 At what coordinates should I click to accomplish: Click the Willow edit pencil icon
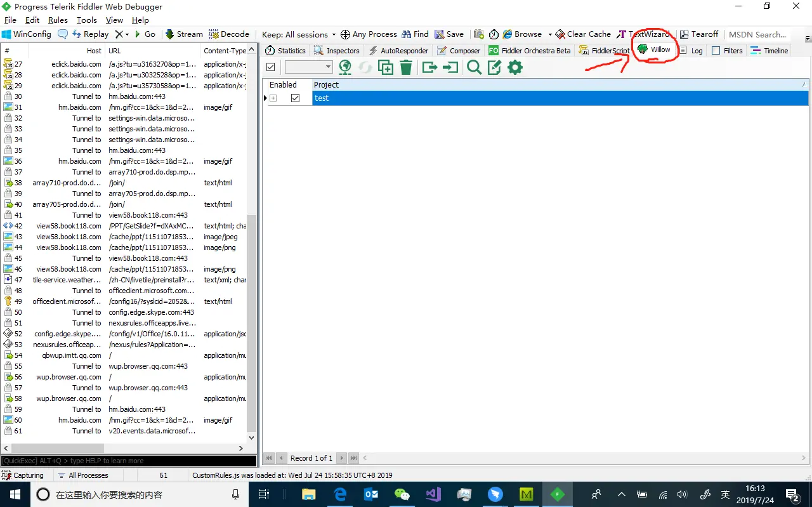[x=495, y=67]
